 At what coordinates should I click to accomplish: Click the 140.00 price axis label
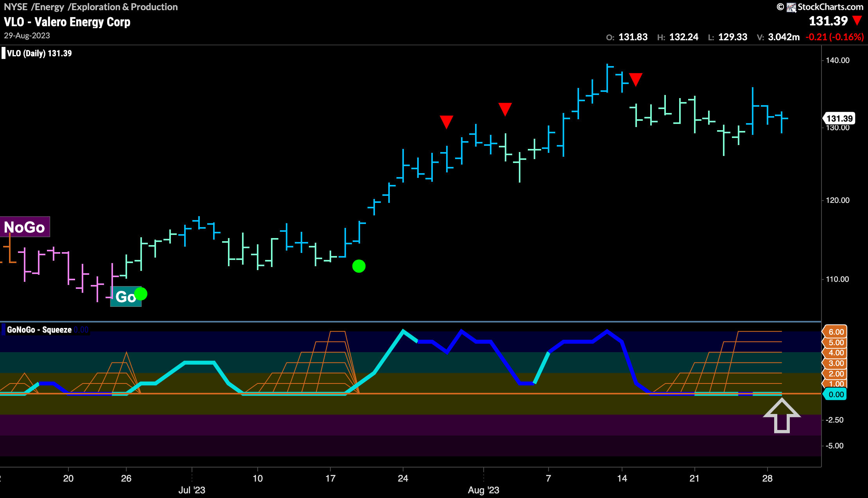click(x=838, y=60)
